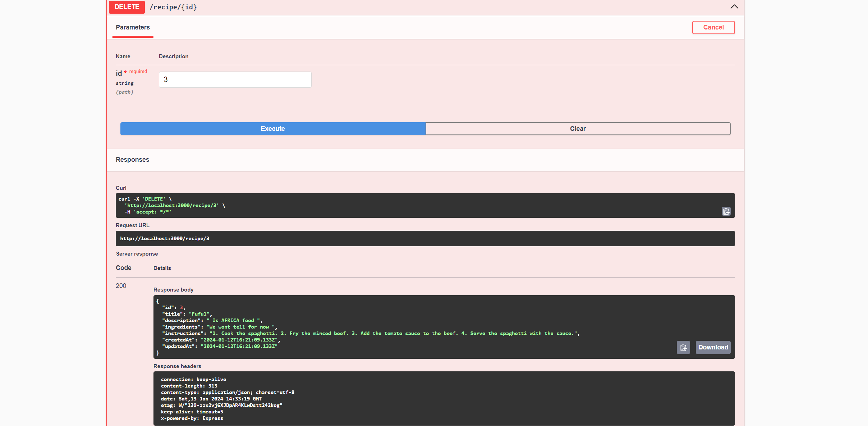Screen dimensions: 868x426
Task: Click the Response body heading
Action: (x=173, y=290)
